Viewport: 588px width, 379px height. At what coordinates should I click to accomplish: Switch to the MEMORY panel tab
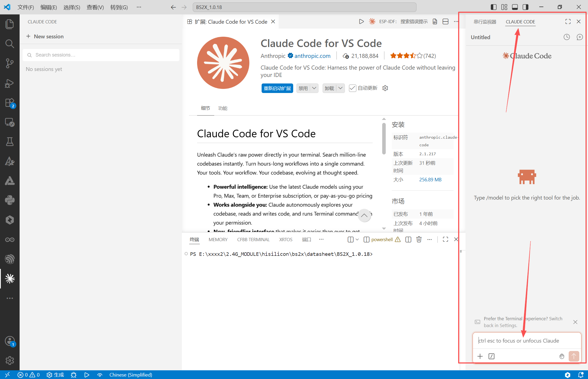(218, 239)
